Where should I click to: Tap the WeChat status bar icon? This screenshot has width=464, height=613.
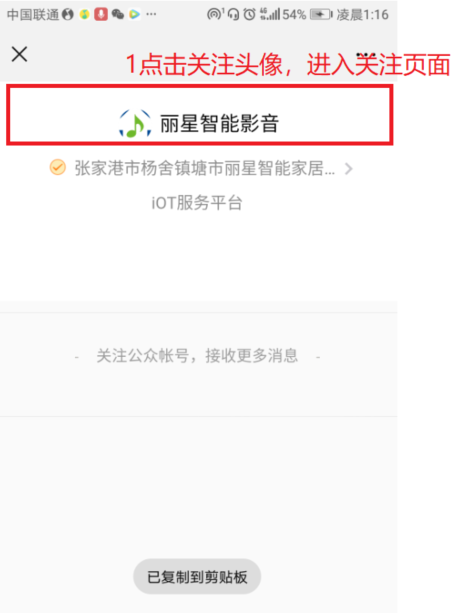118,15
